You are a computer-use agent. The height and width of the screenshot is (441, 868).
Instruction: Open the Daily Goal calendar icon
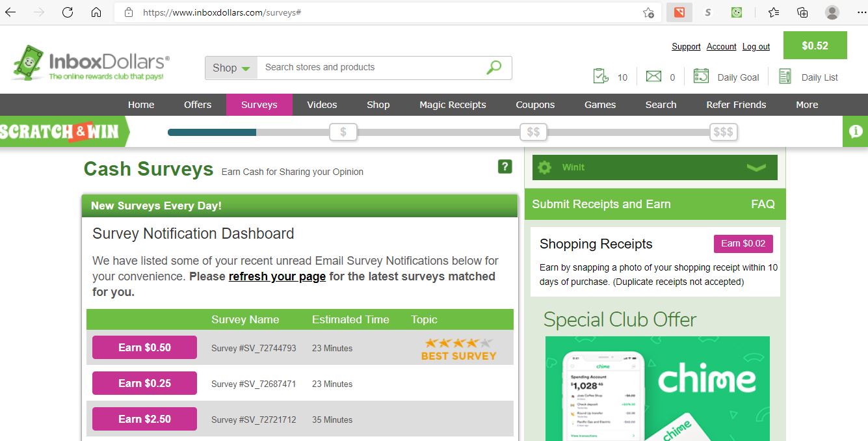tap(701, 76)
